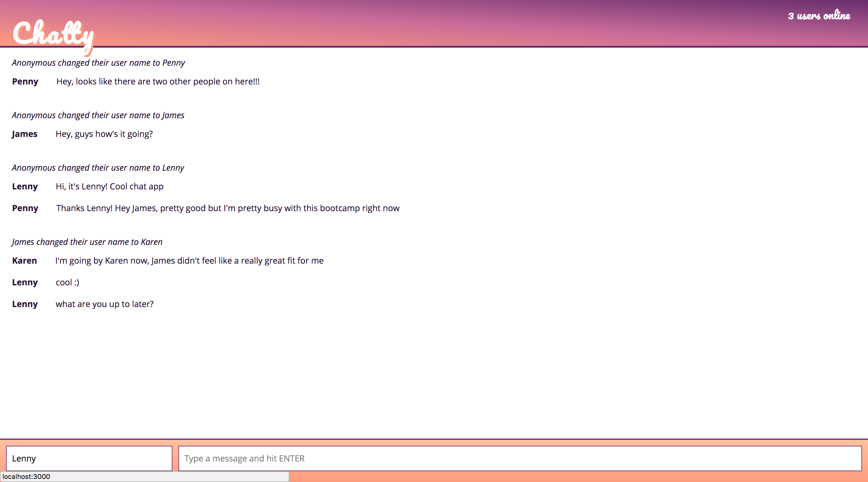Click the '3 users online' counter
The width and height of the screenshot is (868, 482).
coord(819,15)
